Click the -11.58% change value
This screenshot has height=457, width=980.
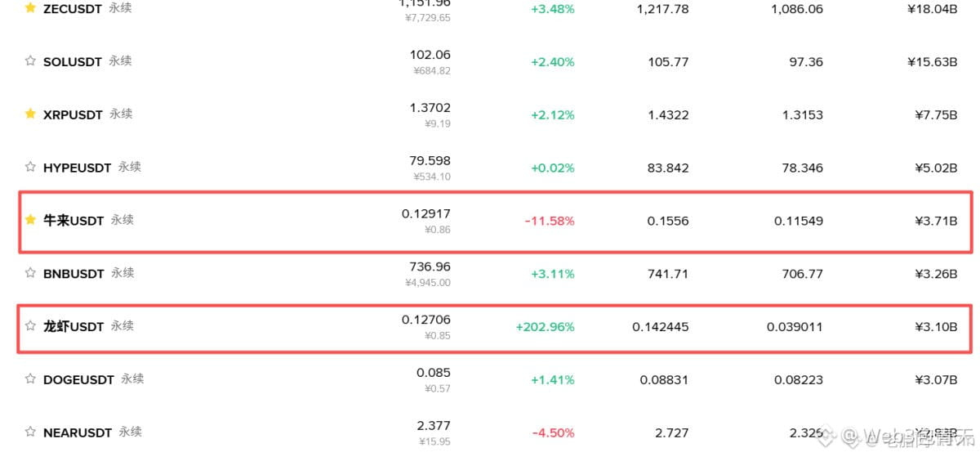click(550, 221)
